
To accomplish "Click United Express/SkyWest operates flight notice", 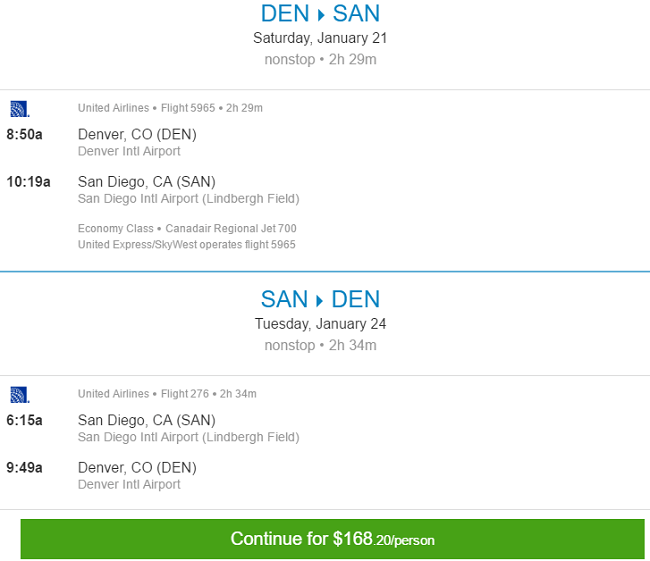I will pos(187,245).
